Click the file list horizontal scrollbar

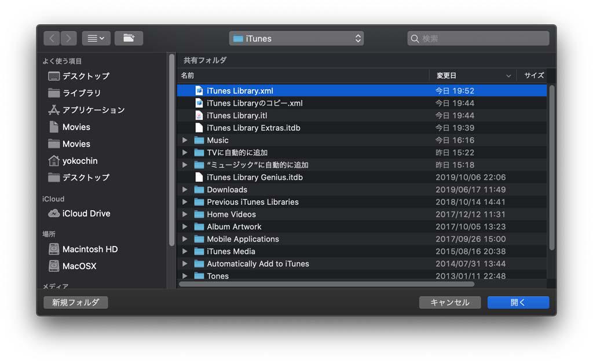coord(327,284)
